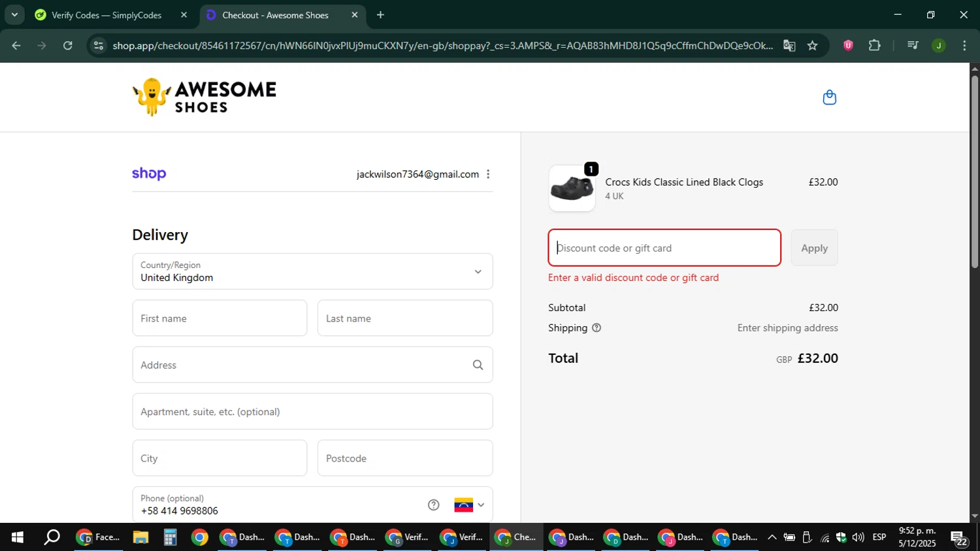Screen dimensions: 980x551
Task: Click the total amount £32.00 next to GBP
Action: (x=817, y=358)
